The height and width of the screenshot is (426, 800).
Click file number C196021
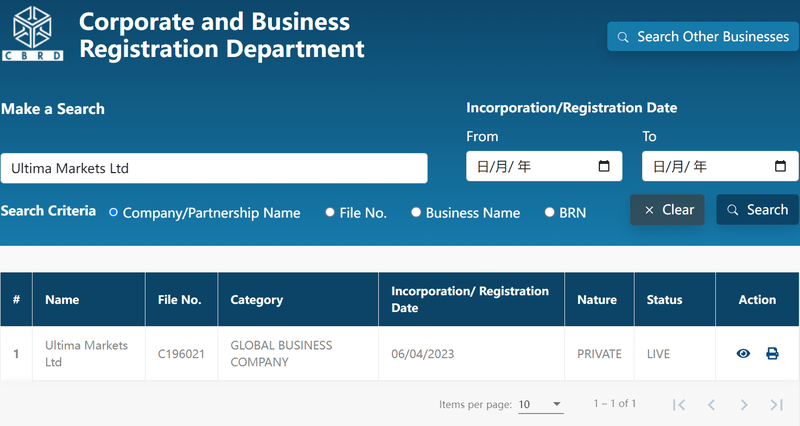[181, 354]
